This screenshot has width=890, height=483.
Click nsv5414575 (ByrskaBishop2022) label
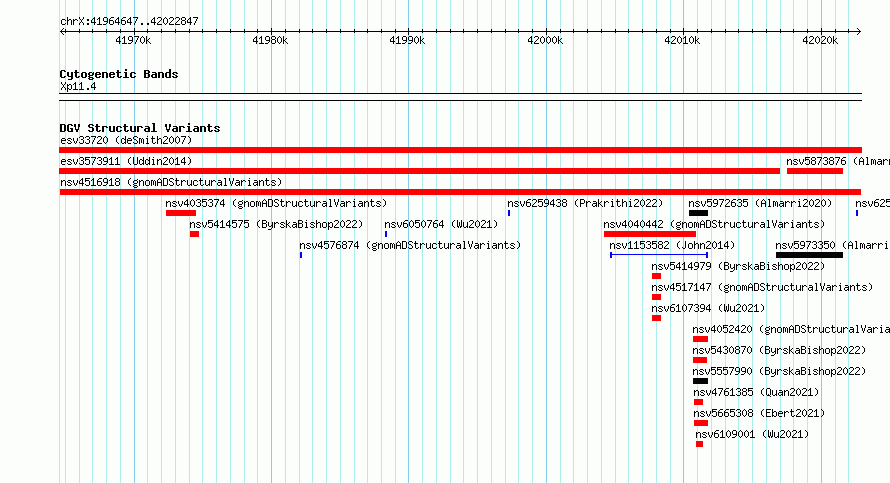click(276, 224)
